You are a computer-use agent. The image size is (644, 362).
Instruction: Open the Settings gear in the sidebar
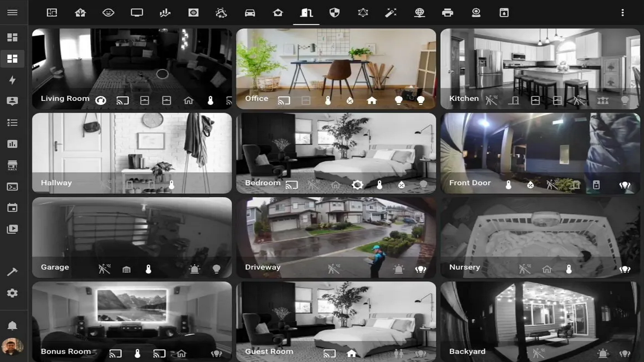pos(12,293)
